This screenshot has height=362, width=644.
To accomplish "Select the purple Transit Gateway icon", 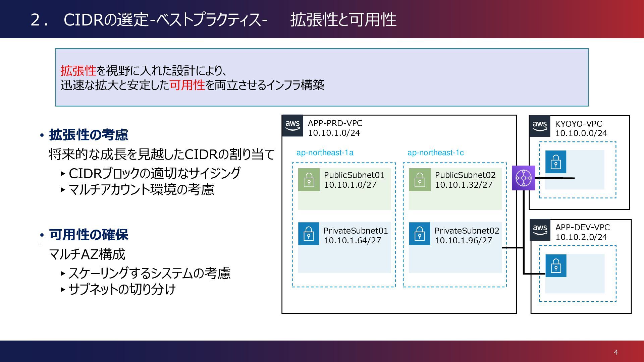I will [523, 178].
